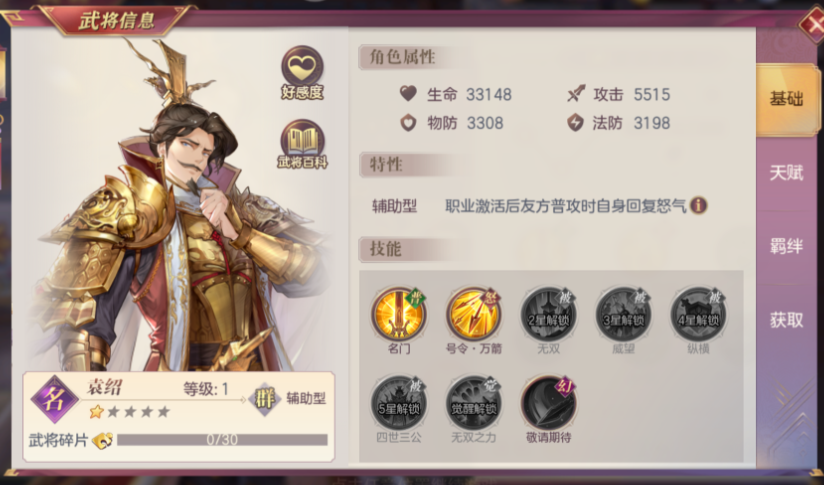Switch to the 天赋 tab

[x=787, y=173]
